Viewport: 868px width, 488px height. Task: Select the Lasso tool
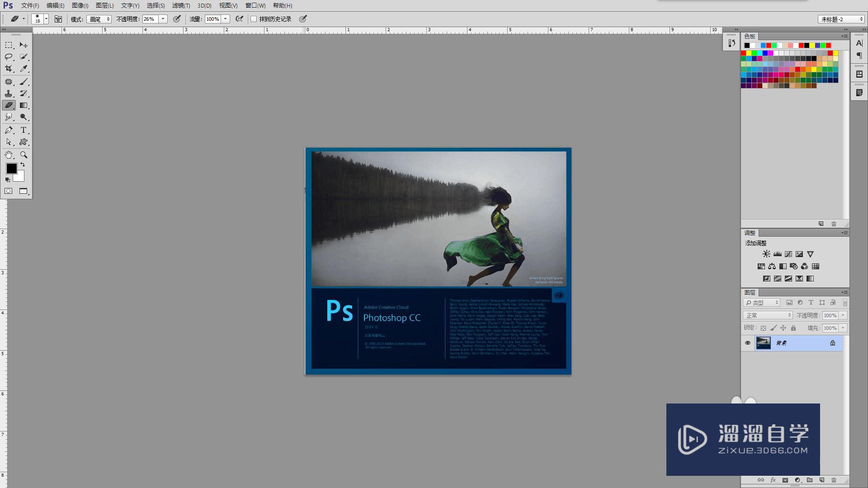tap(9, 57)
